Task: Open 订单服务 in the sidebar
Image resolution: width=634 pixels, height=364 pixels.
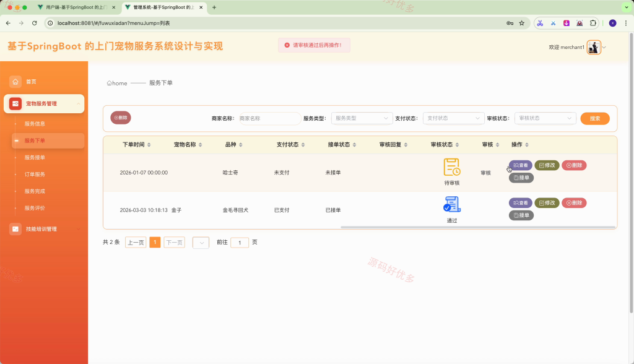Action: click(x=35, y=175)
